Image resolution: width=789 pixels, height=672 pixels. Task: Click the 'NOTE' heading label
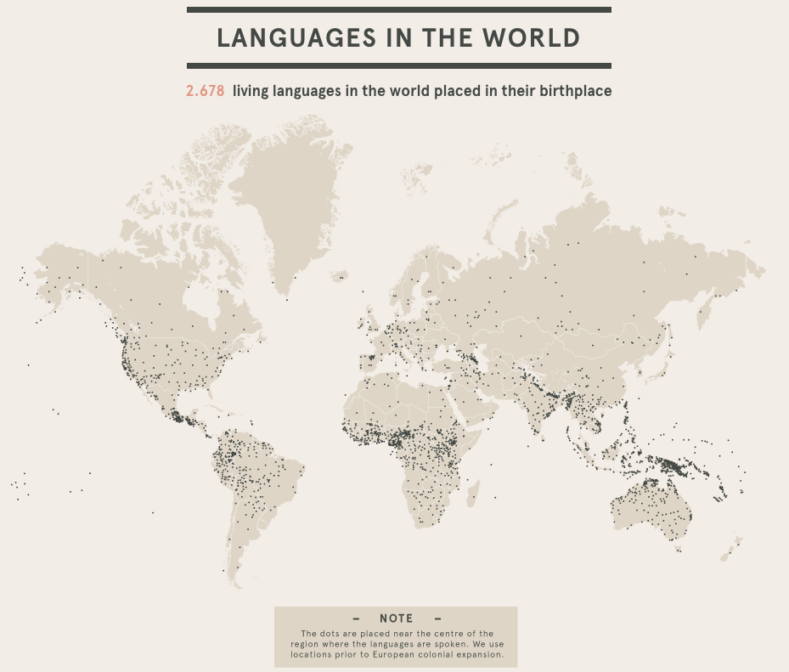(x=396, y=618)
